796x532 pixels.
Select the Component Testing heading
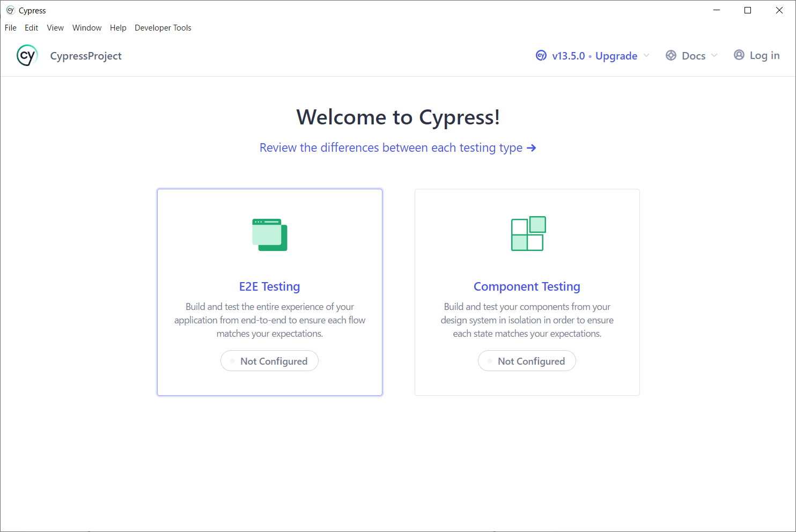[527, 286]
